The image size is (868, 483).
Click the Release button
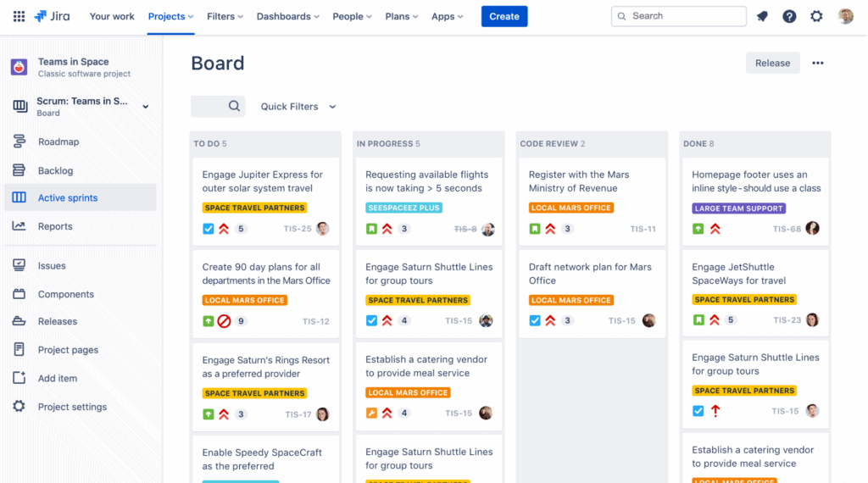pos(772,63)
